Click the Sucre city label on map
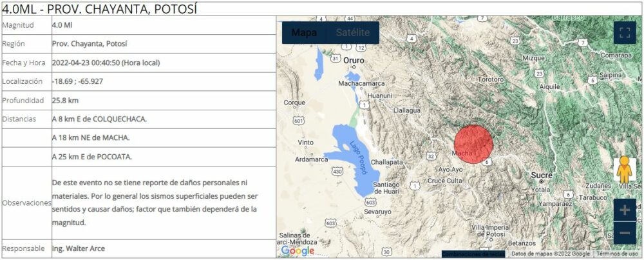 pos(542,175)
